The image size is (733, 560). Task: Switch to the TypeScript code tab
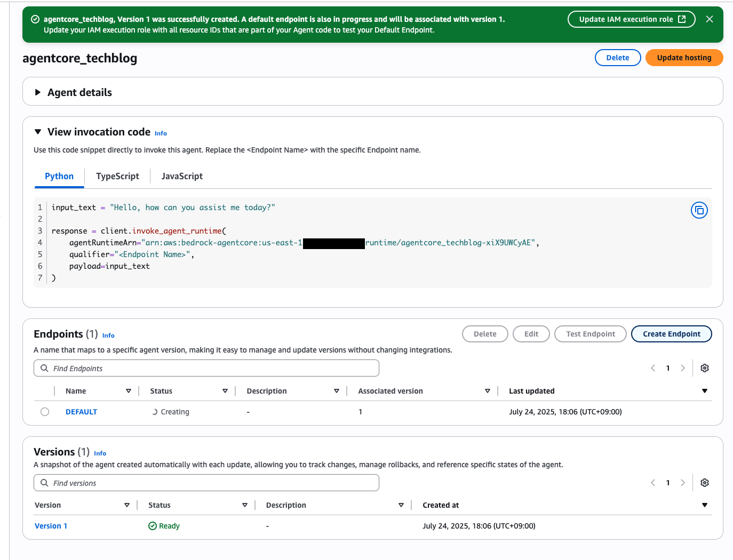click(x=117, y=176)
